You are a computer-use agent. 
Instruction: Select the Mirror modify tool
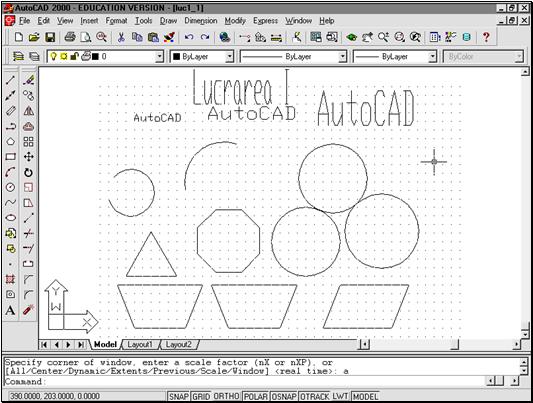click(29, 111)
